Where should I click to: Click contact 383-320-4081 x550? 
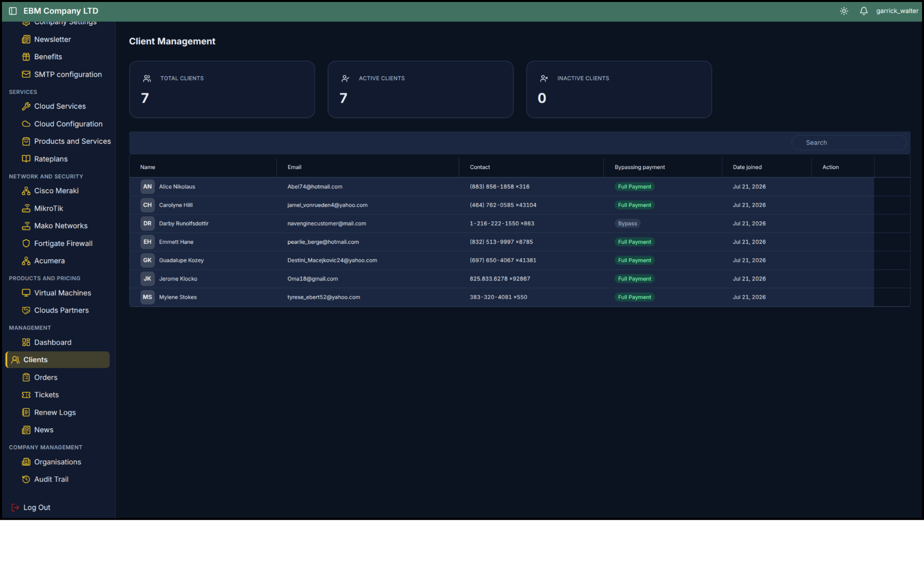pyautogui.click(x=498, y=297)
